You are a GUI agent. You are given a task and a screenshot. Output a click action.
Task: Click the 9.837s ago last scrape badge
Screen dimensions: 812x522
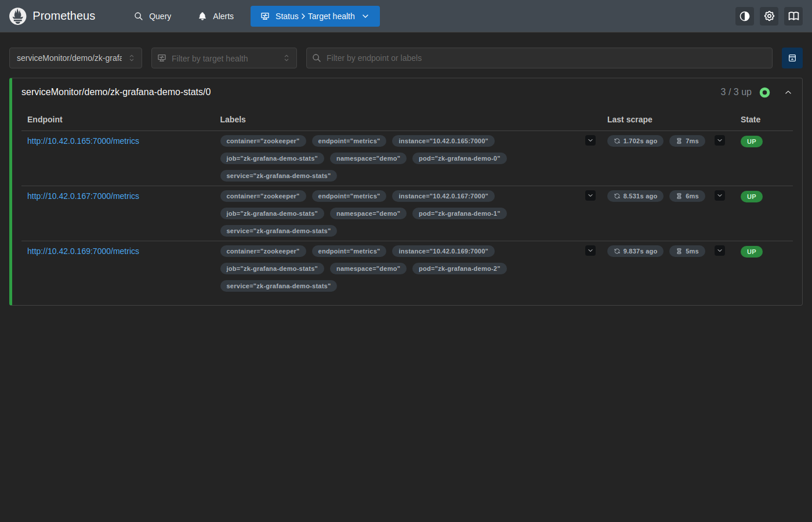[x=635, y=251]
